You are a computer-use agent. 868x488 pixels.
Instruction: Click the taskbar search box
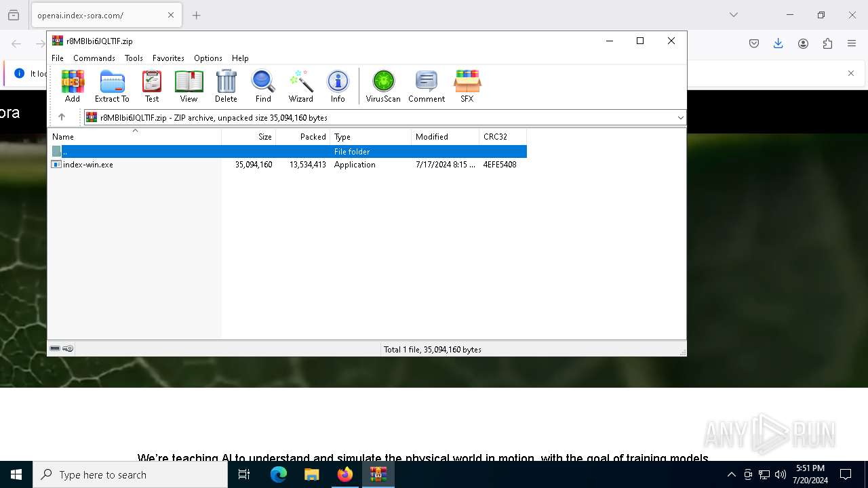(130, 474)
